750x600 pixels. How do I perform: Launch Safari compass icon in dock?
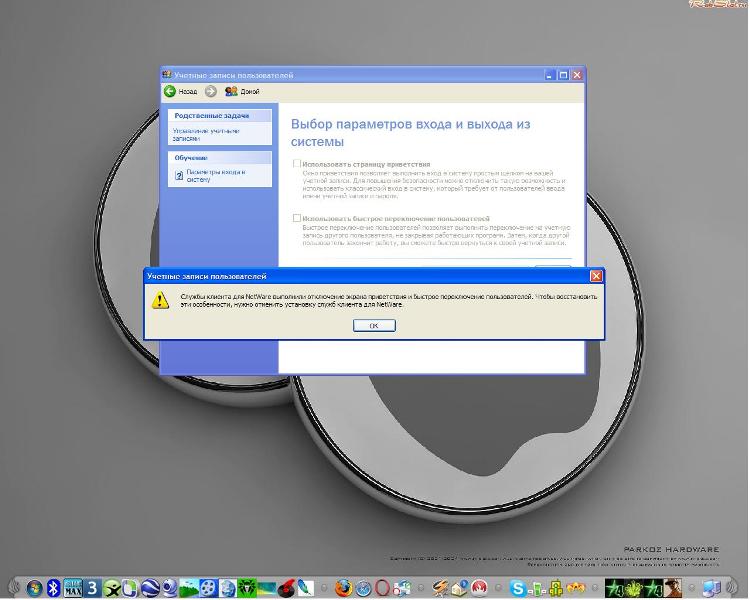(363, 588)
